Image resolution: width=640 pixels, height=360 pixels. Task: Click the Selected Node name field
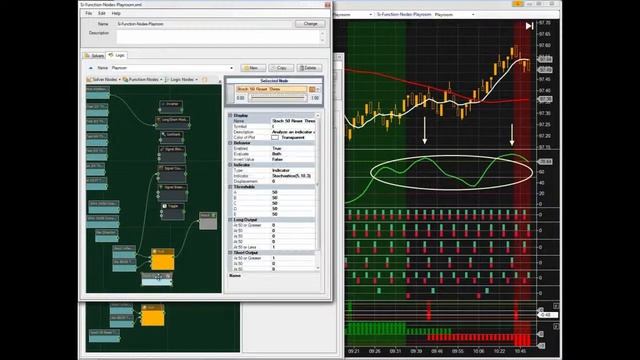(x=271, y=89)
